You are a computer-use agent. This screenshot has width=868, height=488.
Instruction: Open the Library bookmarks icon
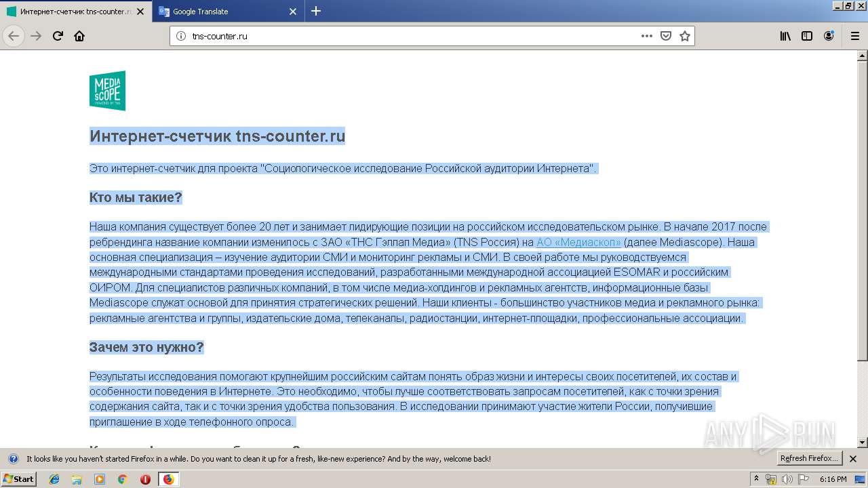pos(785,36)
